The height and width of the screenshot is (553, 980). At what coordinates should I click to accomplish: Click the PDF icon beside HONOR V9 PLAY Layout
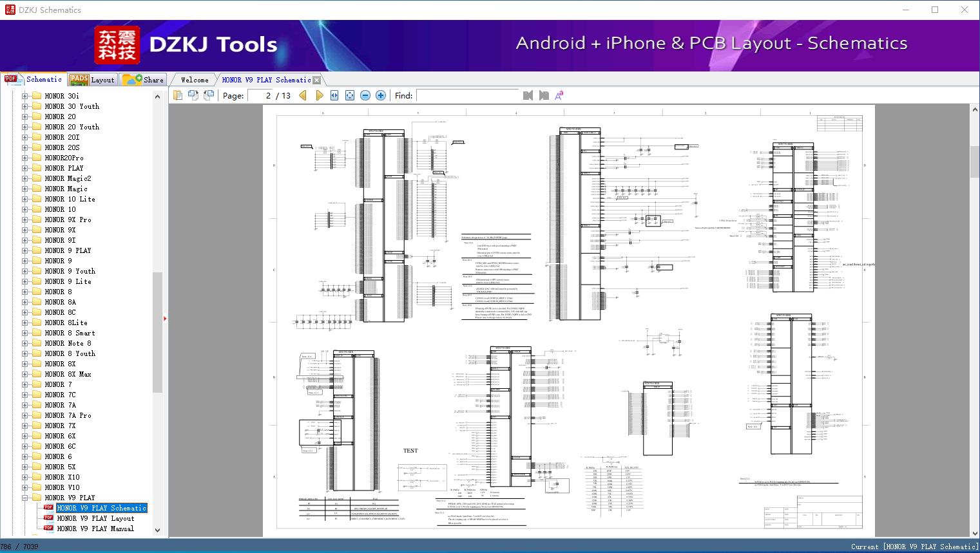(x=48, y=518)
